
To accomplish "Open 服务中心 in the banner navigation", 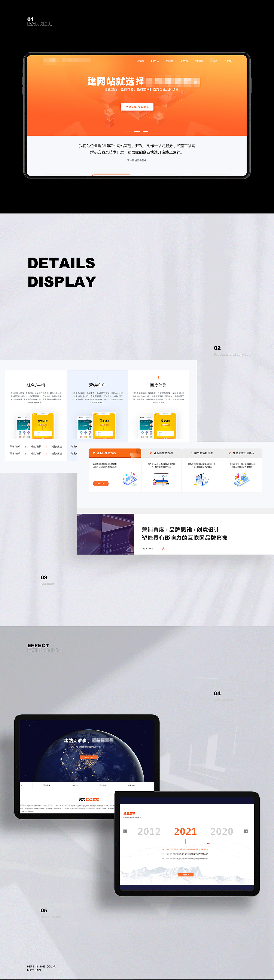I will [x=184, y=61].
